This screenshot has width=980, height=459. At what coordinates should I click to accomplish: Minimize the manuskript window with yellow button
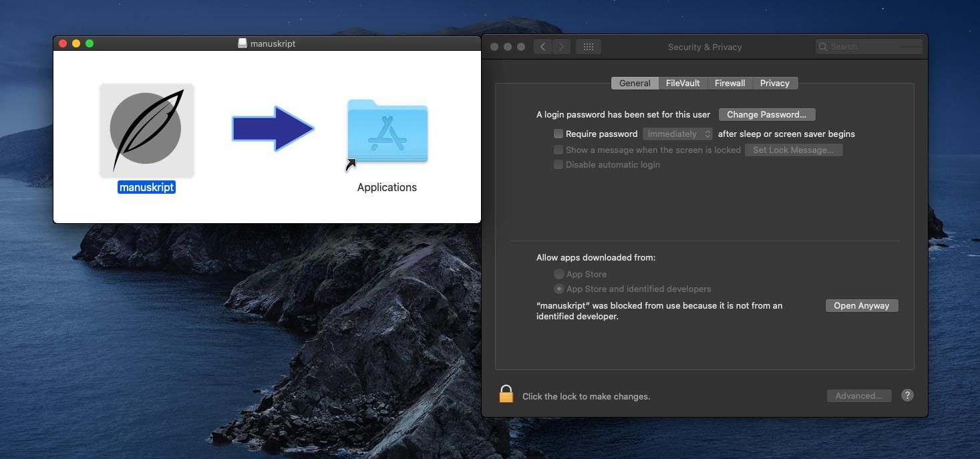[x=76, y=43]
